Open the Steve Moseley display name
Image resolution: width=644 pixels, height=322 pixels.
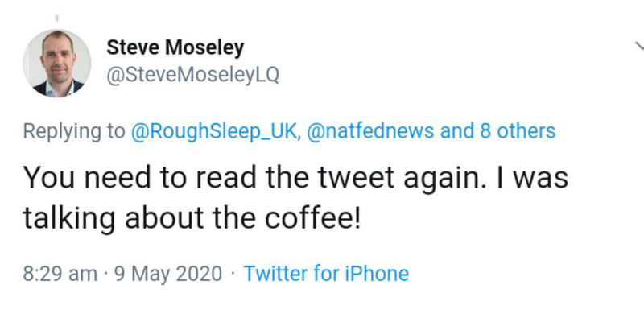175,48
